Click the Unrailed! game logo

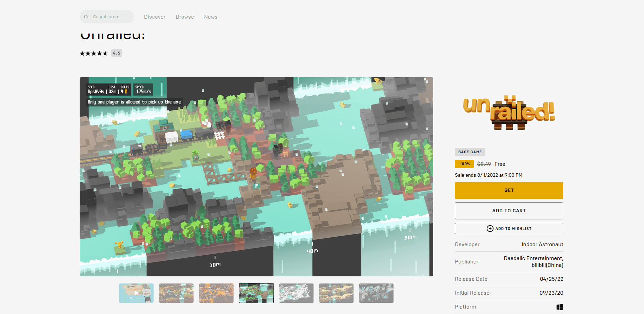tap(509, 113)
